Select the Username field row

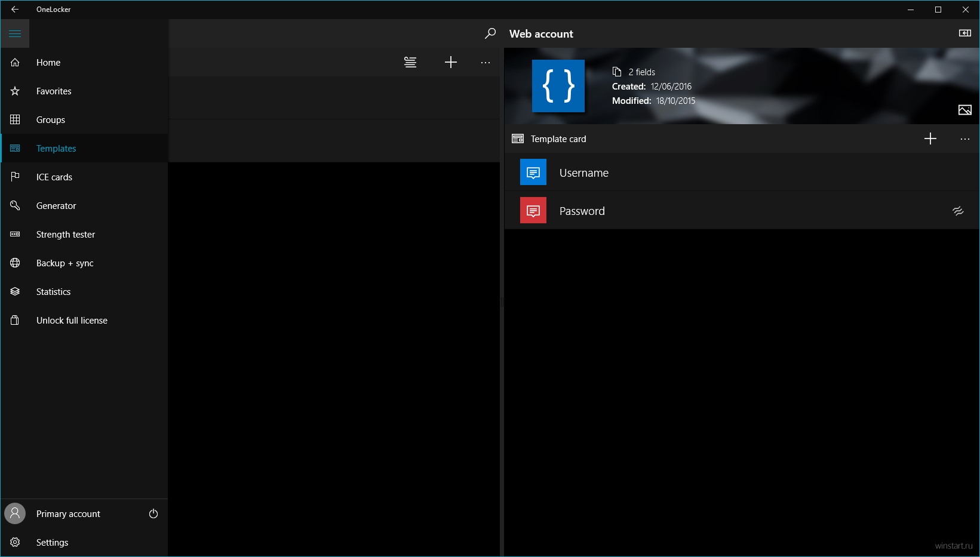(742, 173)
